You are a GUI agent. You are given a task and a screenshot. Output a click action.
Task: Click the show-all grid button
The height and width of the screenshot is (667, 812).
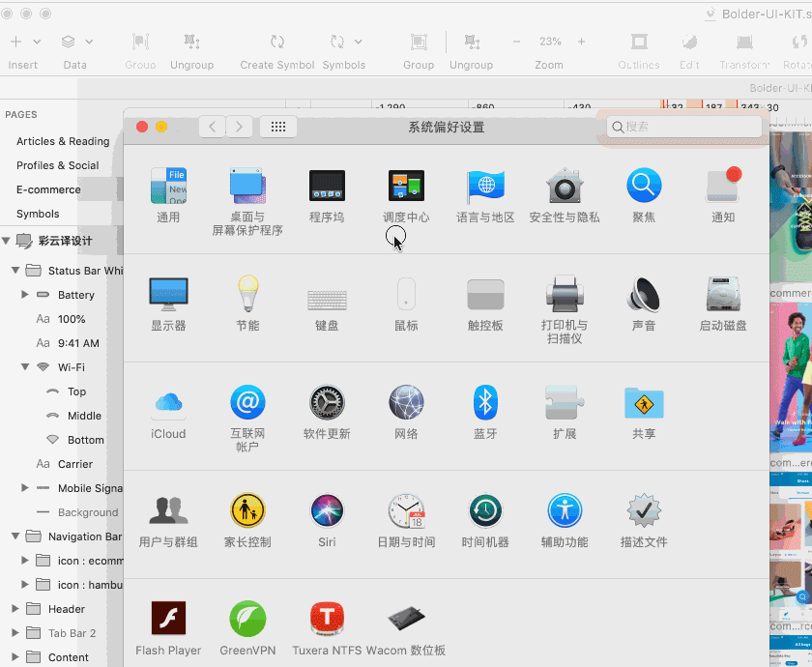pyautogui.click(x=278, y=127)
